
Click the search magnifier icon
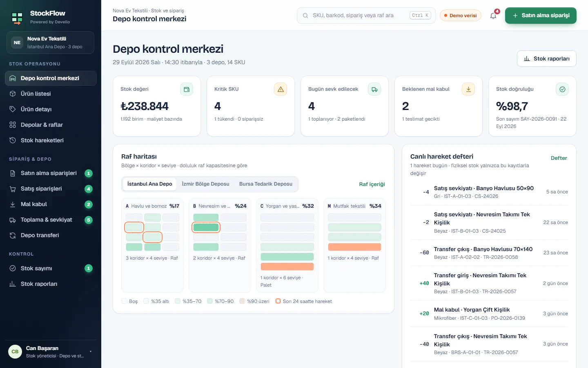(x=305, y=16)
